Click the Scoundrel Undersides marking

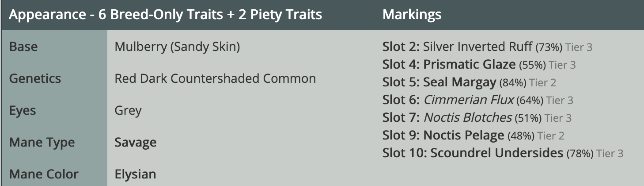coord(496,153)
